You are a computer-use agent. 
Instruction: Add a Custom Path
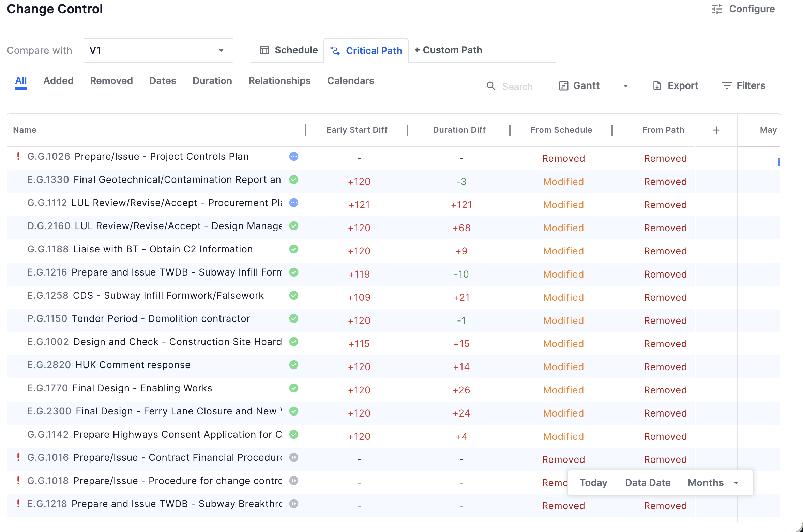point(448,50)
